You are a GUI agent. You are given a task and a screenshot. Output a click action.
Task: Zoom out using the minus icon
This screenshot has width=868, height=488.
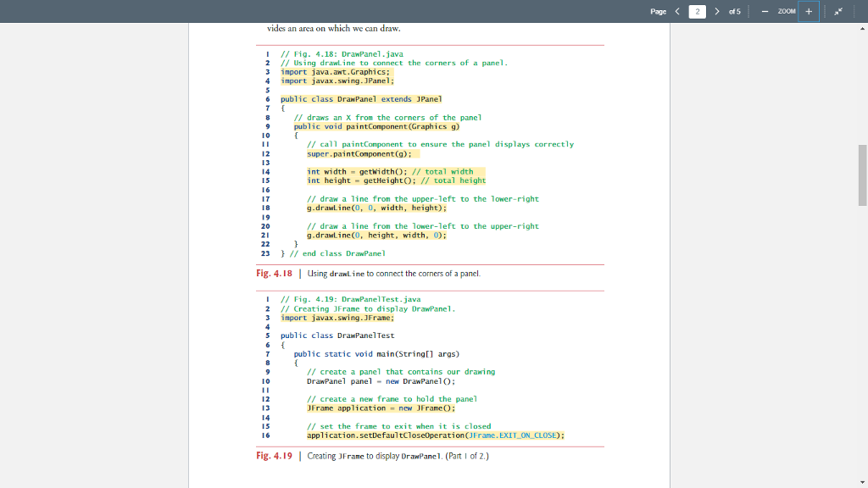(763, 11)
